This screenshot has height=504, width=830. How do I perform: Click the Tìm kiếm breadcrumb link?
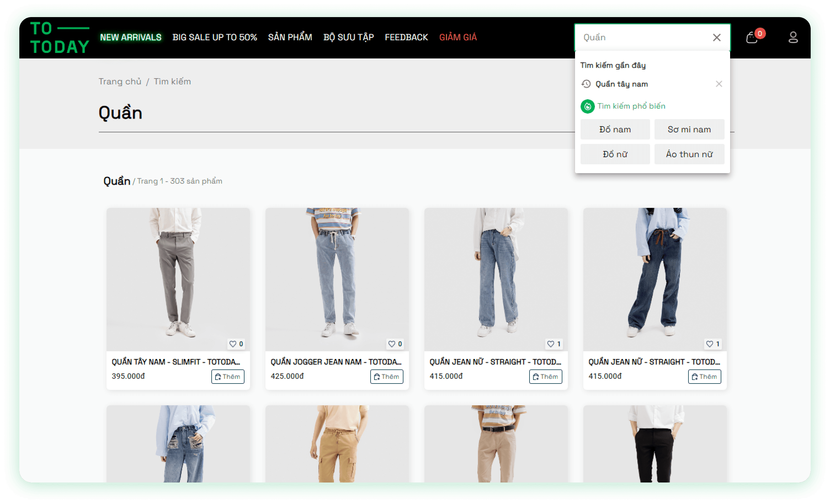point(172,82)
